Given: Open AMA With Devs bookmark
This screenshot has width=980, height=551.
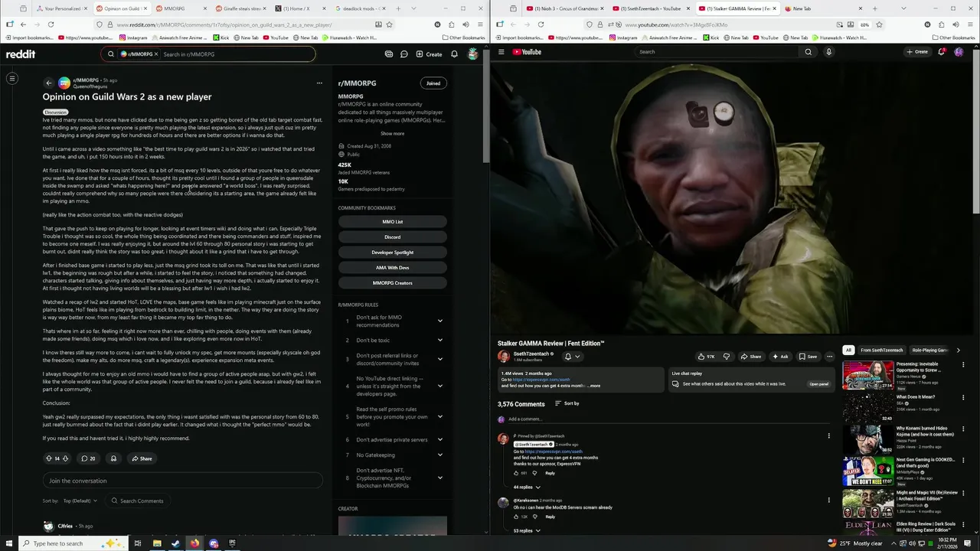Looking at the screenshot, I should coord(392,268).
